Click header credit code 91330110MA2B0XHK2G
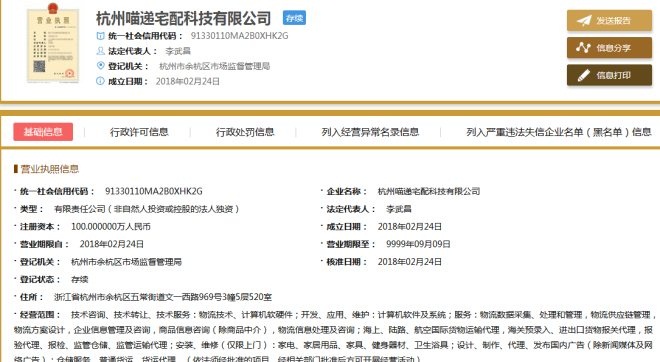The height and width of the screenshot is (362, 660). tap(240, 36)
